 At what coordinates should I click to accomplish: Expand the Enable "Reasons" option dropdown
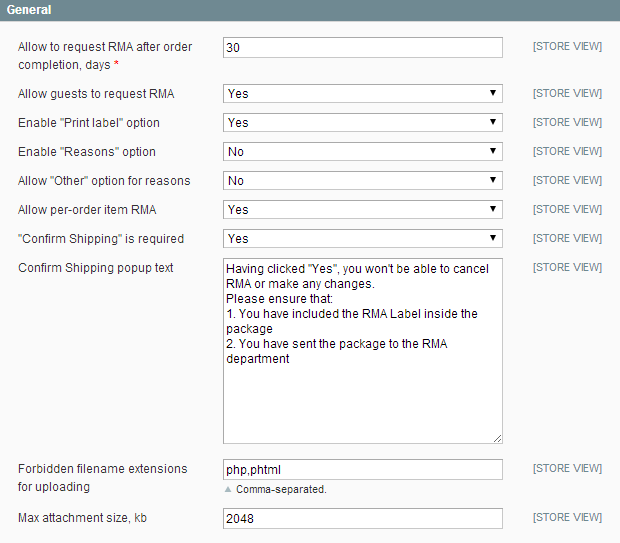(363, 151)
